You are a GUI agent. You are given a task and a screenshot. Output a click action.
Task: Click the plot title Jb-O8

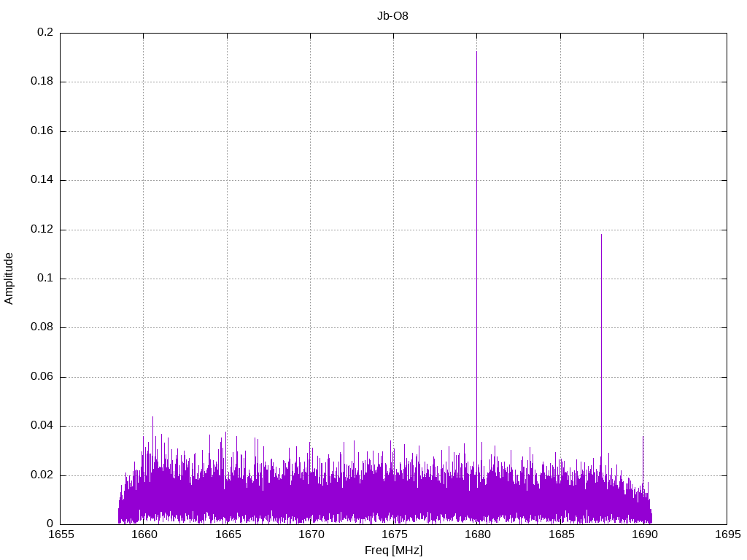coord(392,15)
